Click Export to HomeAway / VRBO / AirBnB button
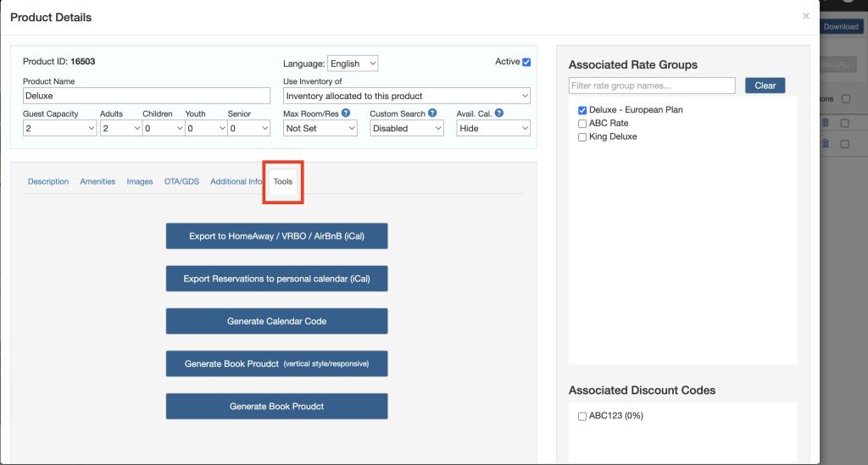 (x=276, y=236)
